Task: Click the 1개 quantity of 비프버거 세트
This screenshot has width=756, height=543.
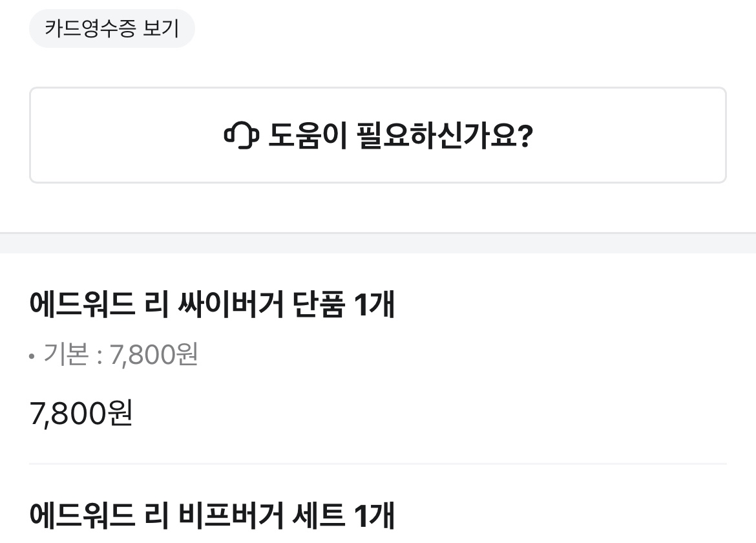Action: tap(374, 515)
